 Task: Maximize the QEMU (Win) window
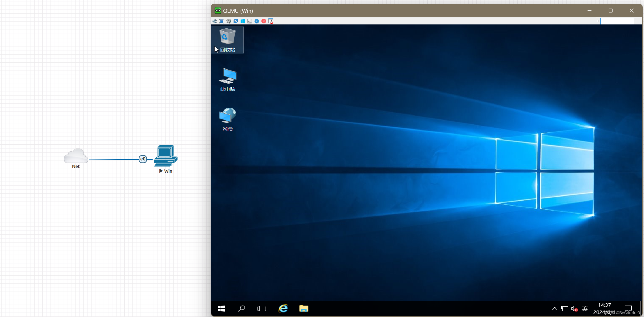[x=611, y=10]
